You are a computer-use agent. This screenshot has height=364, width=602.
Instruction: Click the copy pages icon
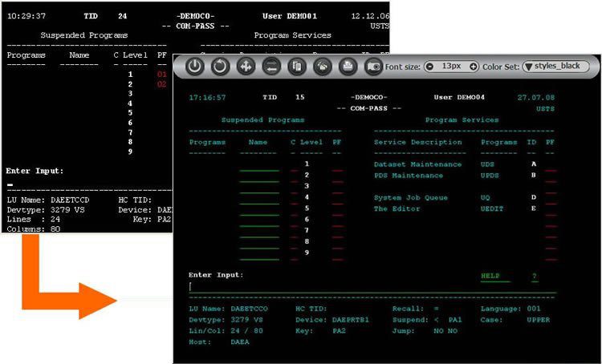pos(297,67)
